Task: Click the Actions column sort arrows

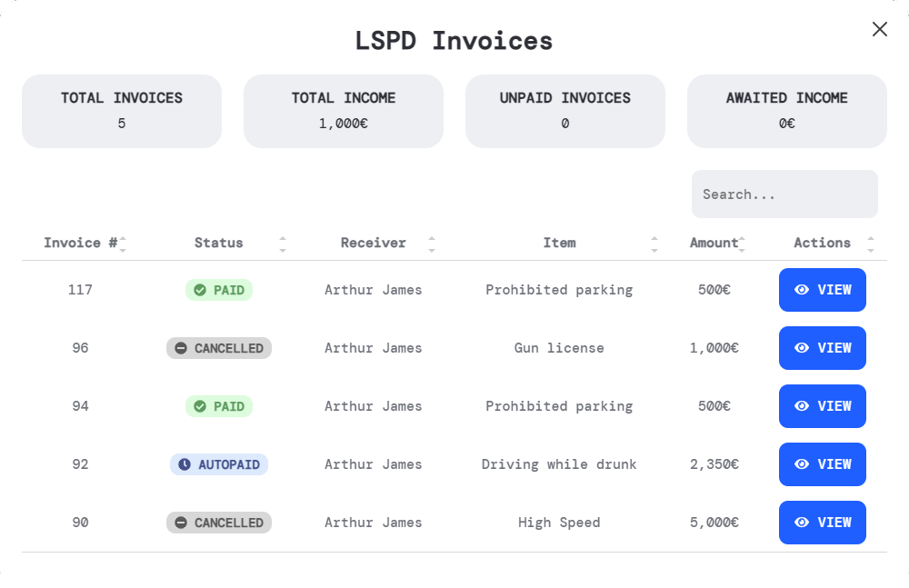Action: coord(871,244)
